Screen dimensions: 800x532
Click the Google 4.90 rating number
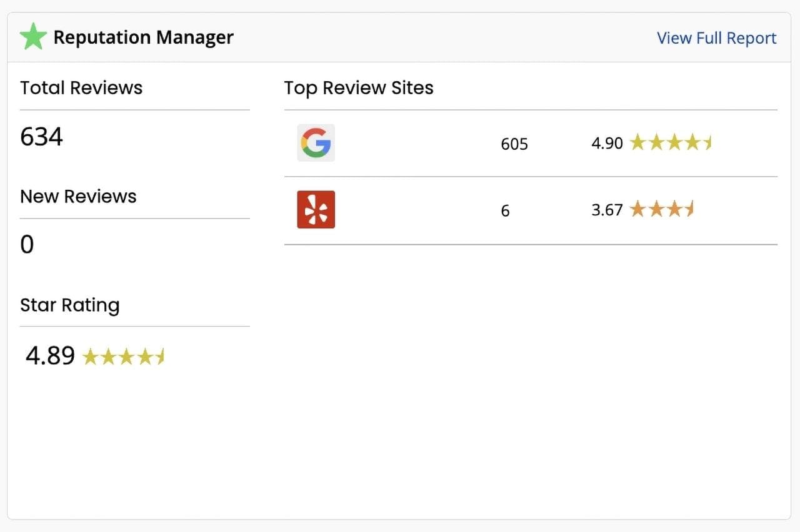(607, 144)
